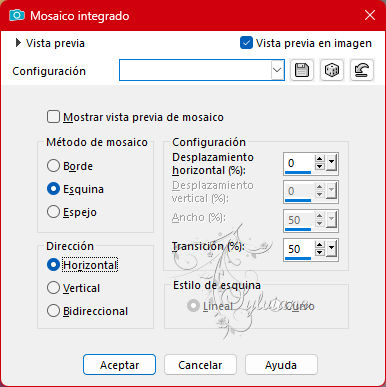Uncheck Vista previa en imagen checkbox

[246, 43]
